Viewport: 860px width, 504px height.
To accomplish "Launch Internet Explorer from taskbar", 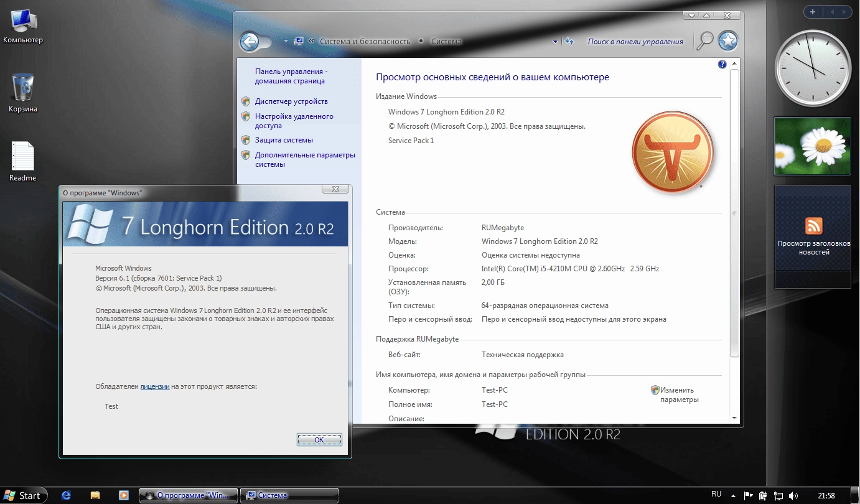I will (67, 495).
